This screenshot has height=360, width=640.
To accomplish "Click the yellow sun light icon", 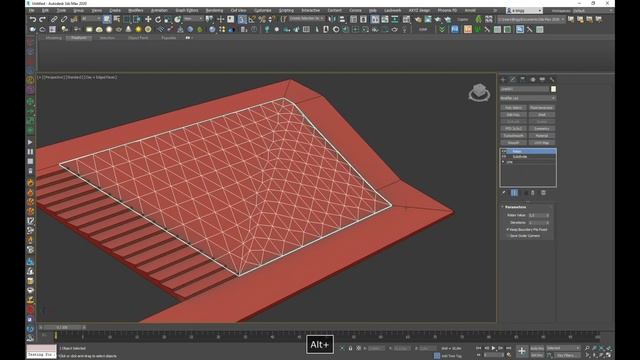I will click(138, 29).
